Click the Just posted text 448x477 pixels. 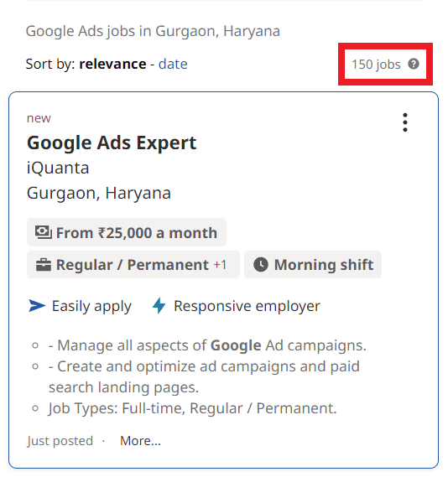(60, 440)
